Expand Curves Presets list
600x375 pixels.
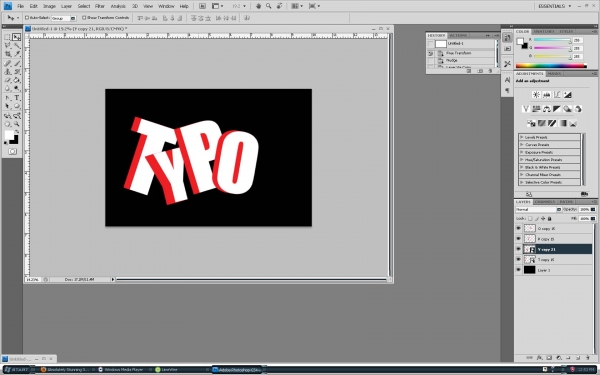pyautogui.click(x=522, y=145)
